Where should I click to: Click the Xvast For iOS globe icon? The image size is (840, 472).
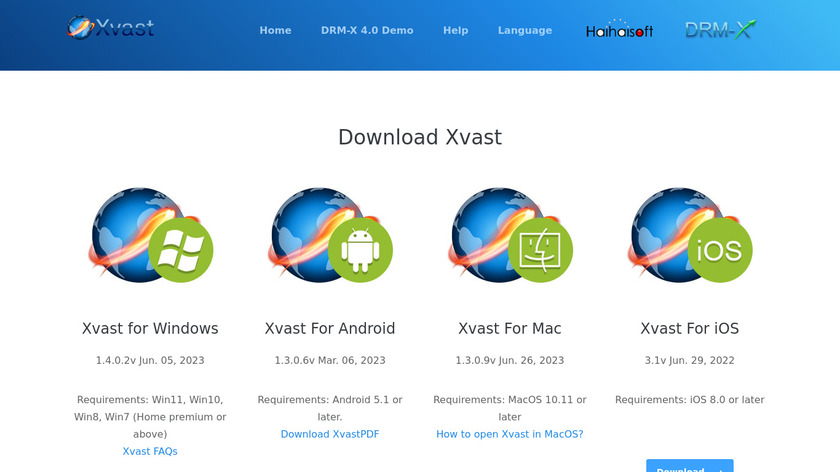(690, 235)
